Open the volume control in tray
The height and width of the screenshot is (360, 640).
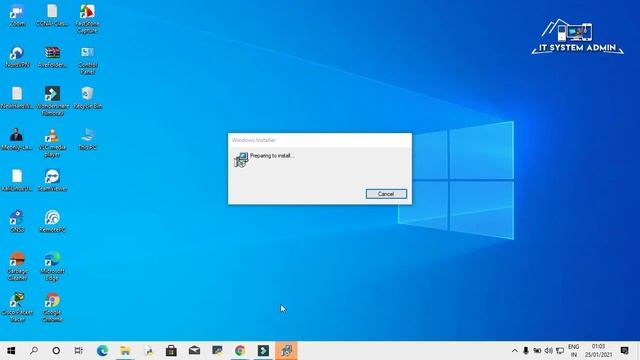549,351
